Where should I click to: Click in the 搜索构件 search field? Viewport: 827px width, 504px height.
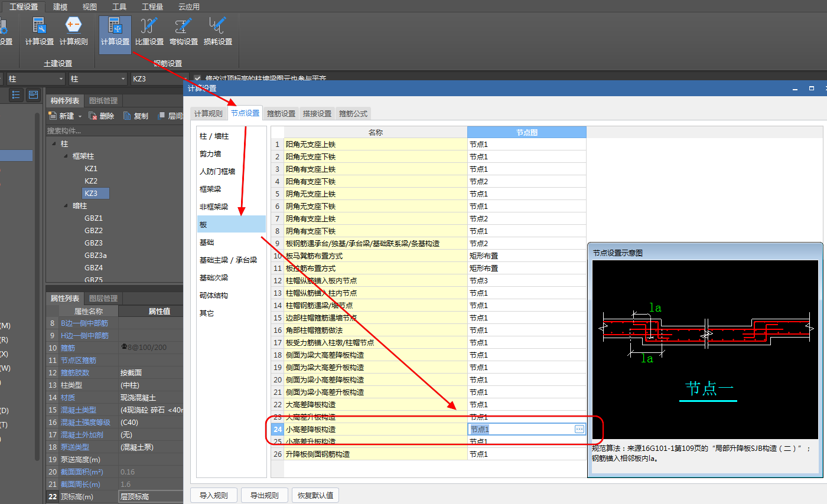click(x=115, y=130)
